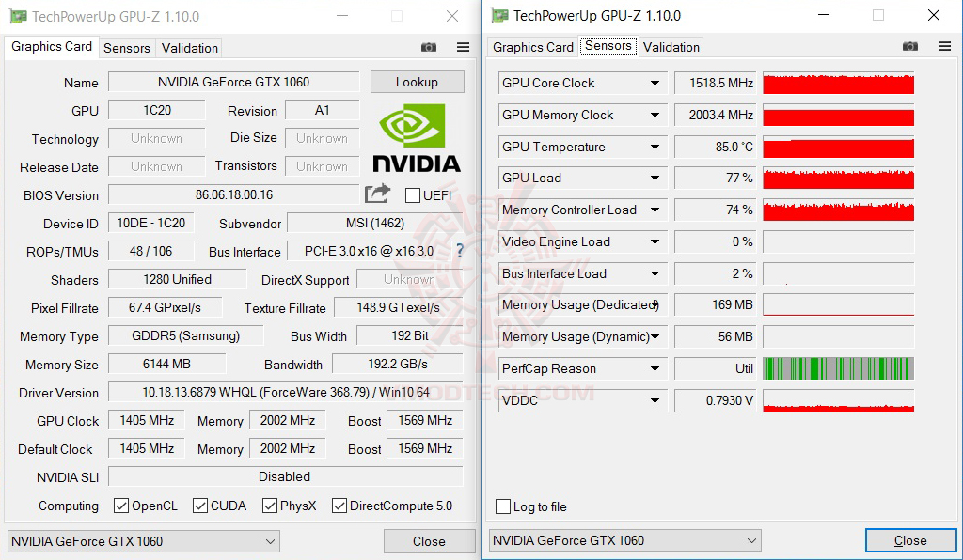Screen dimensions: 963x560
Task: Click the GPU Temperature history graph
Action: (838, 147)
